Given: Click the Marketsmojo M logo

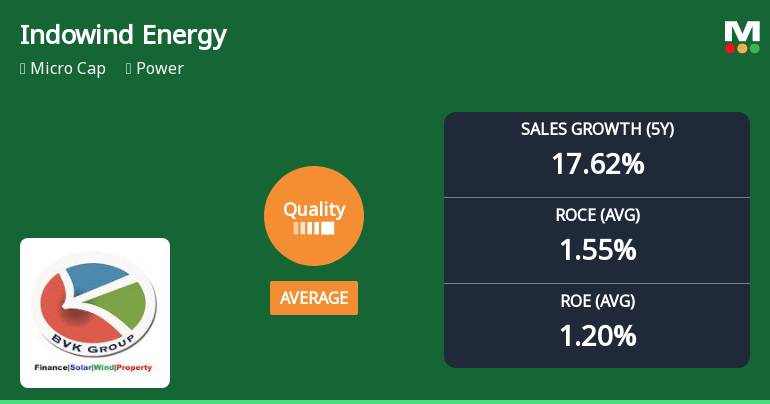Looking at the screenshot, I should tap(742, 37).
